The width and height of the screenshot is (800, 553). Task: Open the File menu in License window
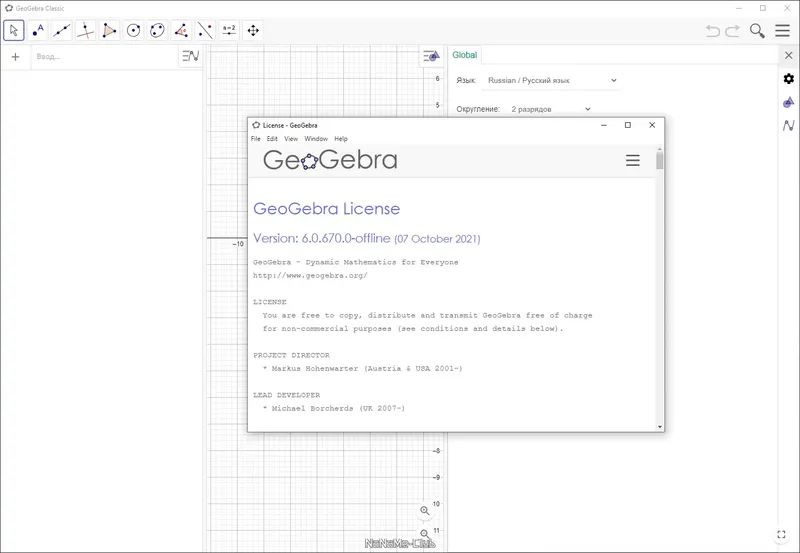click(256, 139)
